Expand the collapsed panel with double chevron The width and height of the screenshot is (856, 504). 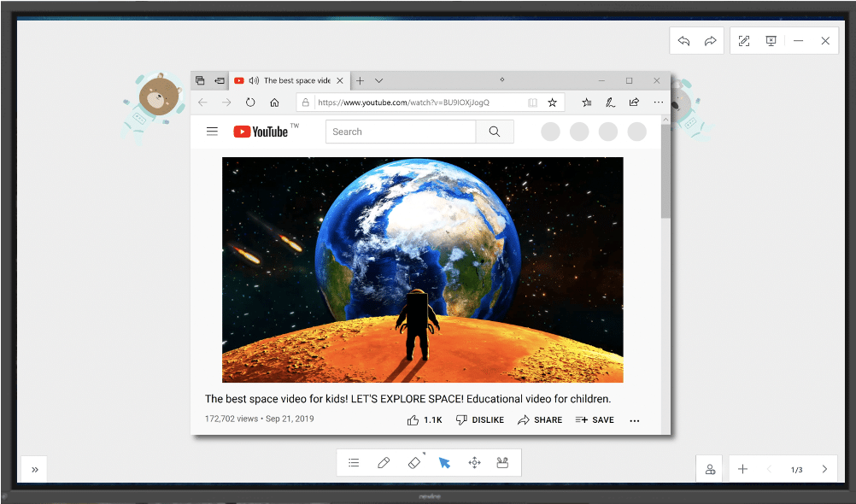point(34,469)
